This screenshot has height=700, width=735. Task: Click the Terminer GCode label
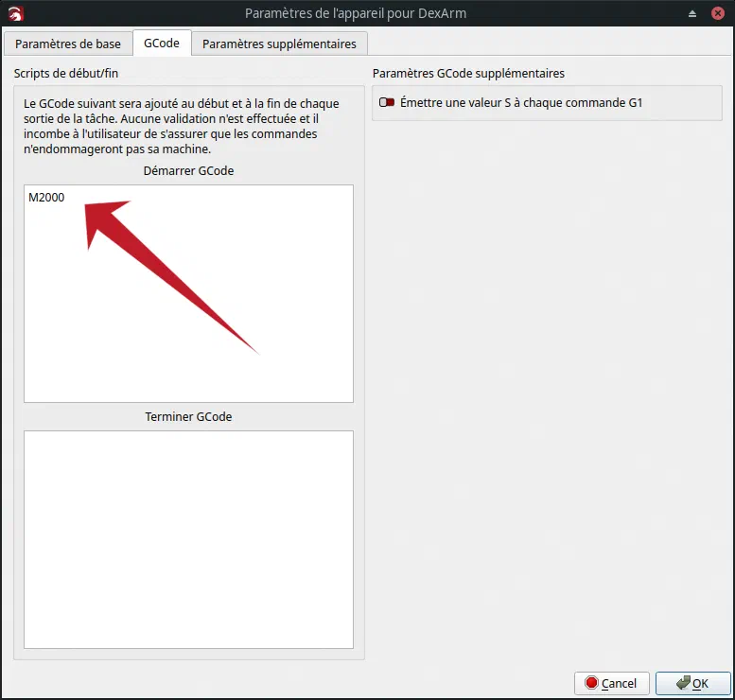pos(188,417)
